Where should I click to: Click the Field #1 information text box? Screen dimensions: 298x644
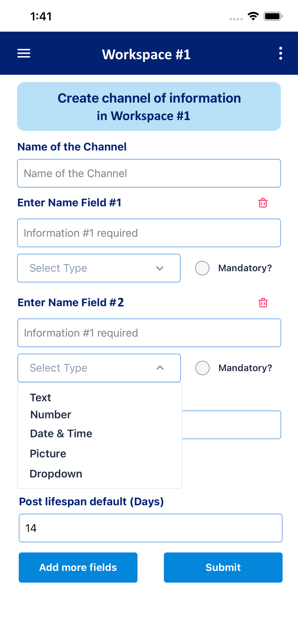[149, 233]
